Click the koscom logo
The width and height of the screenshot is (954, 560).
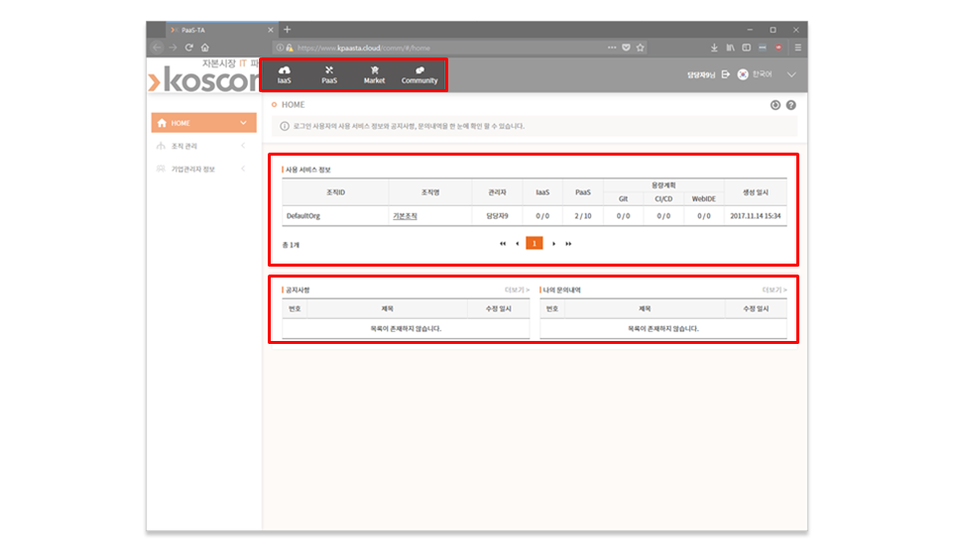pyautogui.click(x=204, y=78)
